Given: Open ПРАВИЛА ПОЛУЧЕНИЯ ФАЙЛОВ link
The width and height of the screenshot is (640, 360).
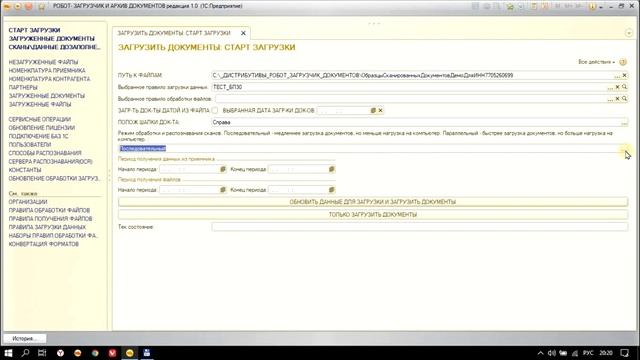Looking at the screenshot, I should pyautogui.click(x=50, y=219).
